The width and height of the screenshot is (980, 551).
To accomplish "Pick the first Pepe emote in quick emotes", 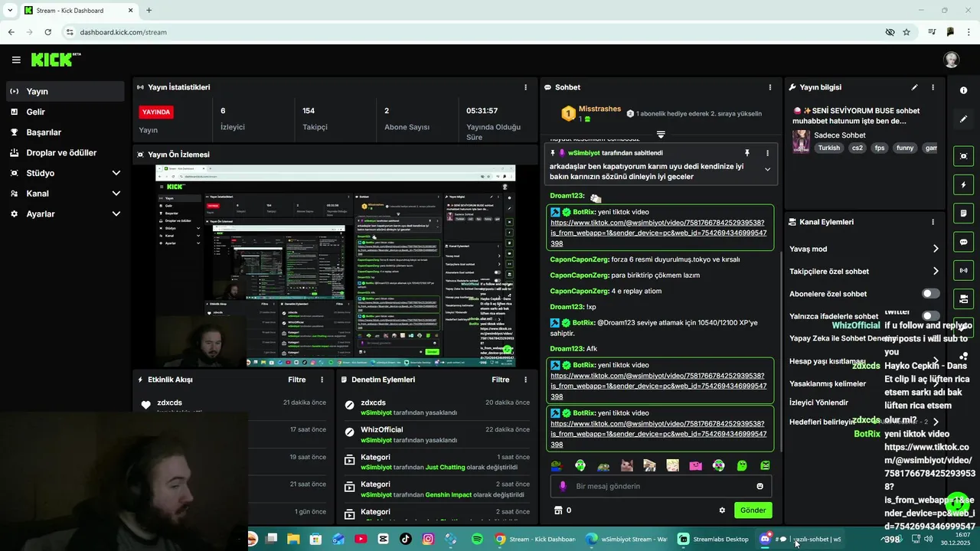I will click(557, 465).
